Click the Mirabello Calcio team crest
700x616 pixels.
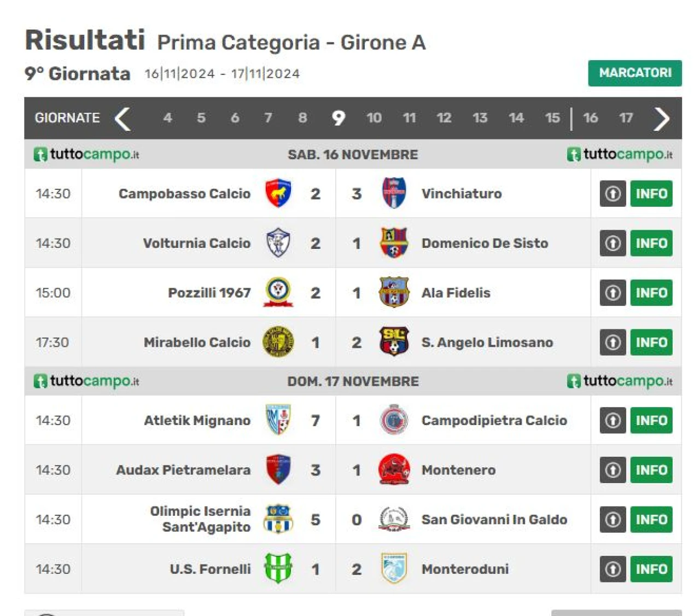click(x=278, y=342)
